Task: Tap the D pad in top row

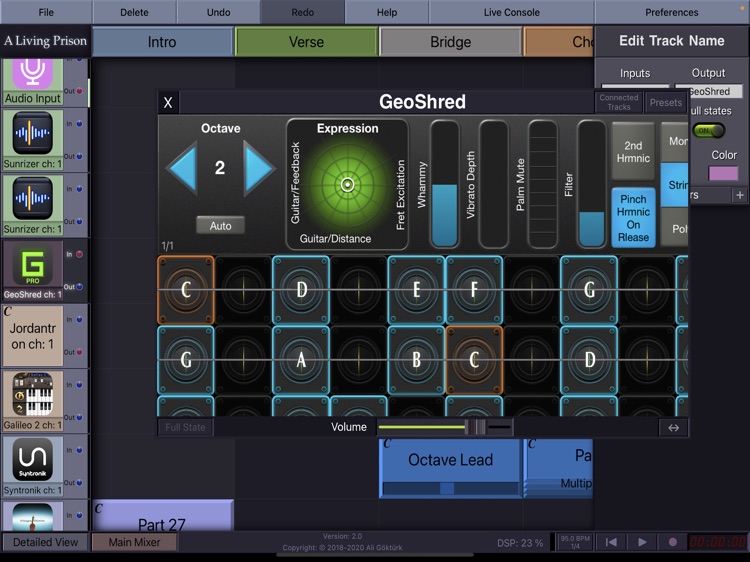Action: tap(301, 290)
